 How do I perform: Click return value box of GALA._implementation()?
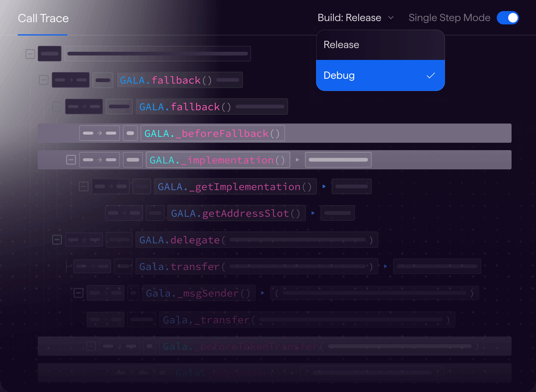pyautogui.click(x=338, y=160)
